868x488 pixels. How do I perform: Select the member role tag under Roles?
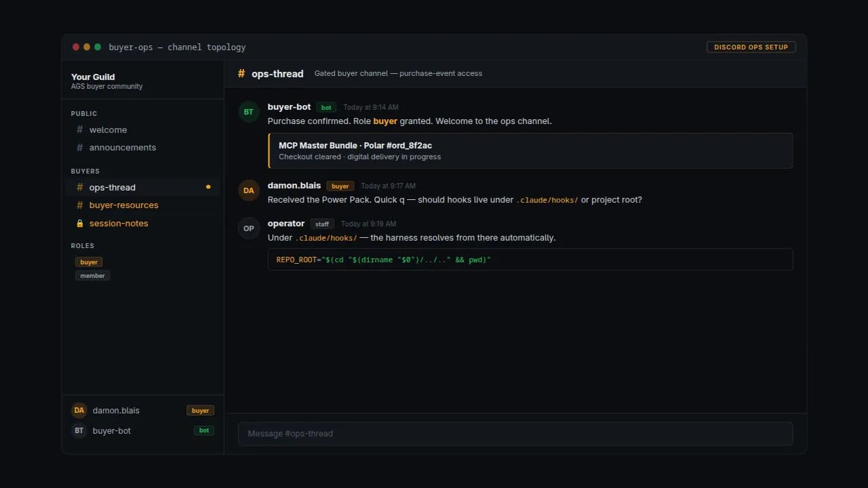(93, 276)
